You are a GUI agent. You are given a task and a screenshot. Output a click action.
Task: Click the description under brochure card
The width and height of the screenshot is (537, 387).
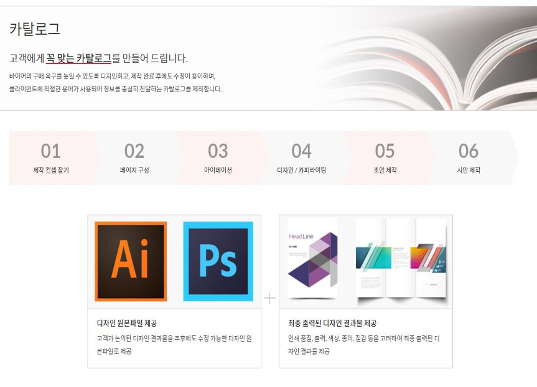coord(364,345)
